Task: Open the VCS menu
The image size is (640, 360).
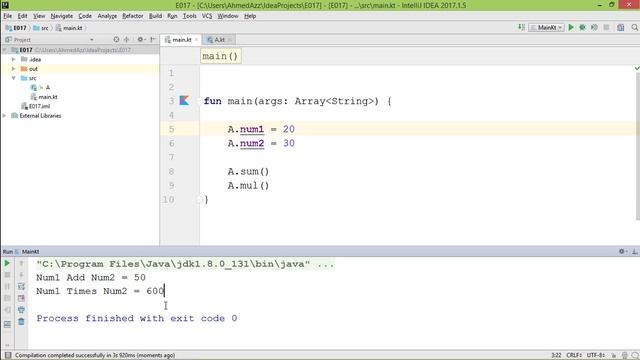Action: [207, 16]
